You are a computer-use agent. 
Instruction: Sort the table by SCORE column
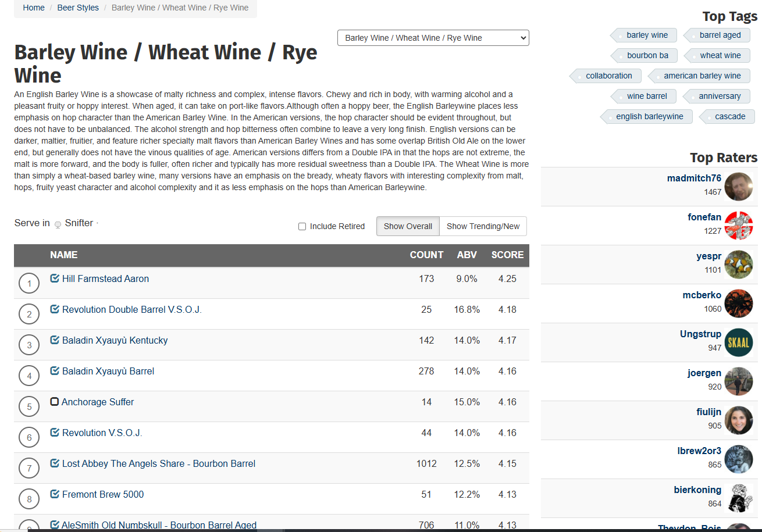click(x=507, y=255)
